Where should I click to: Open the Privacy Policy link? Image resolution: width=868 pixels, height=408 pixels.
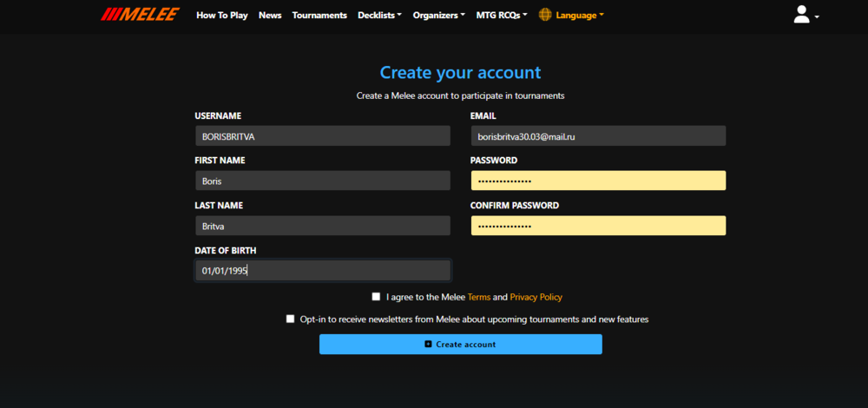point(536,297)
